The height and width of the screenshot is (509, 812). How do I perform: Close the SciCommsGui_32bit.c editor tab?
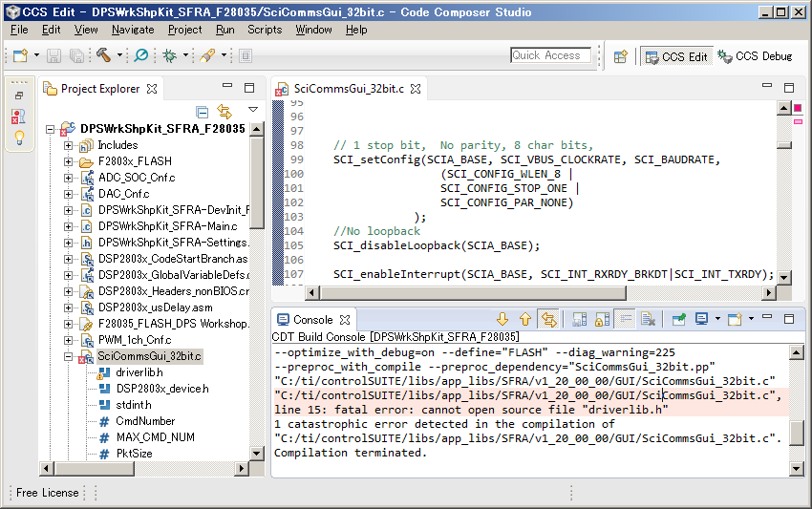point(416,89)
